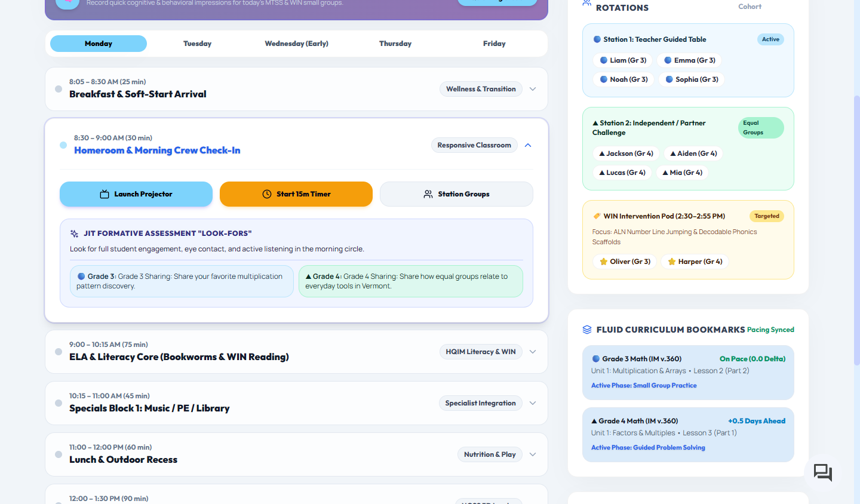Screen dimensions: 860x504
Task: Click the Grade 4 Math (IM v.360) bookmark title
Action: [x=638, y=421]
